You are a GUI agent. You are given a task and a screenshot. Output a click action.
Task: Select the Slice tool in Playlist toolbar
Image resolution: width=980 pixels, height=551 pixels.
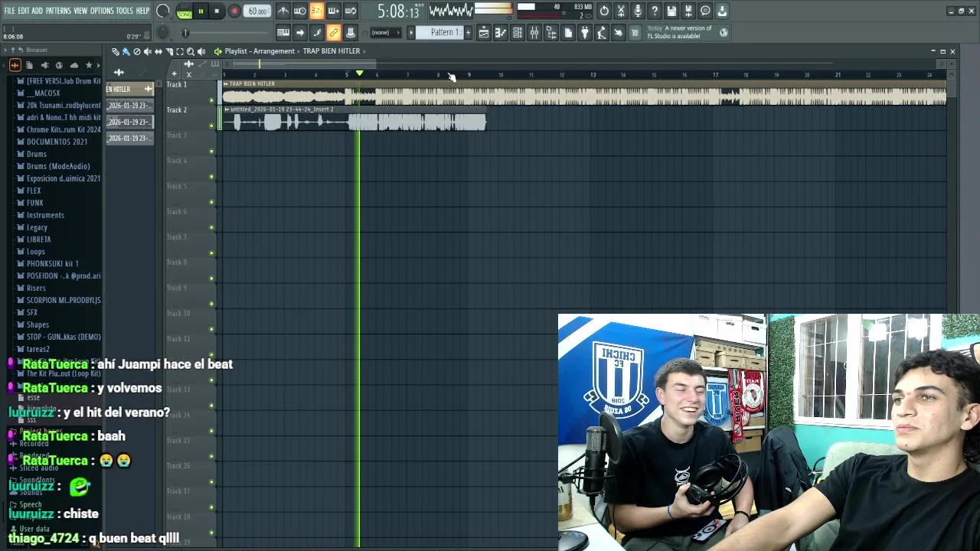coord(169,51)
